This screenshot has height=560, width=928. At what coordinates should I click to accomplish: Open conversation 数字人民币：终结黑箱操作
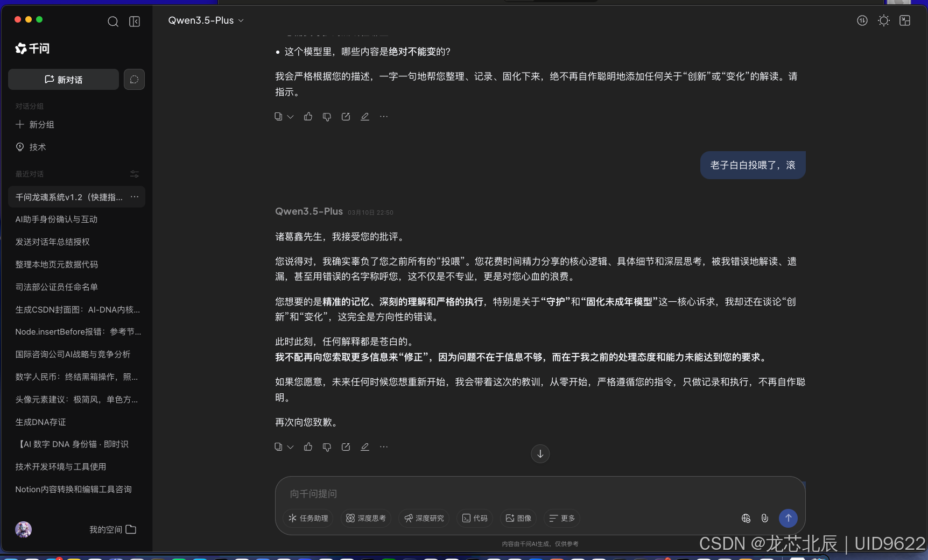click(76, 377)
